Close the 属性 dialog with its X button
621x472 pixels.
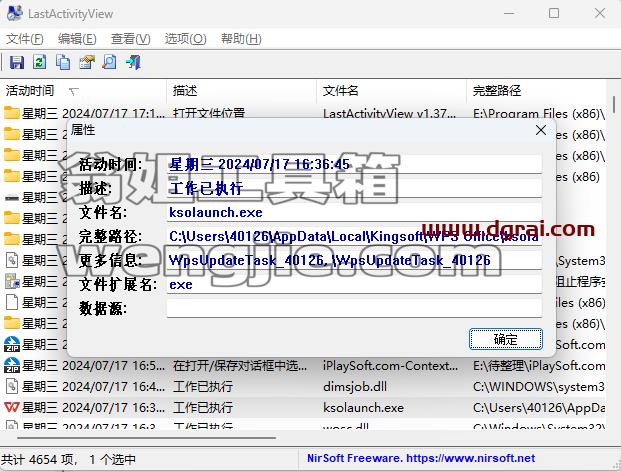tap(541, 130)
